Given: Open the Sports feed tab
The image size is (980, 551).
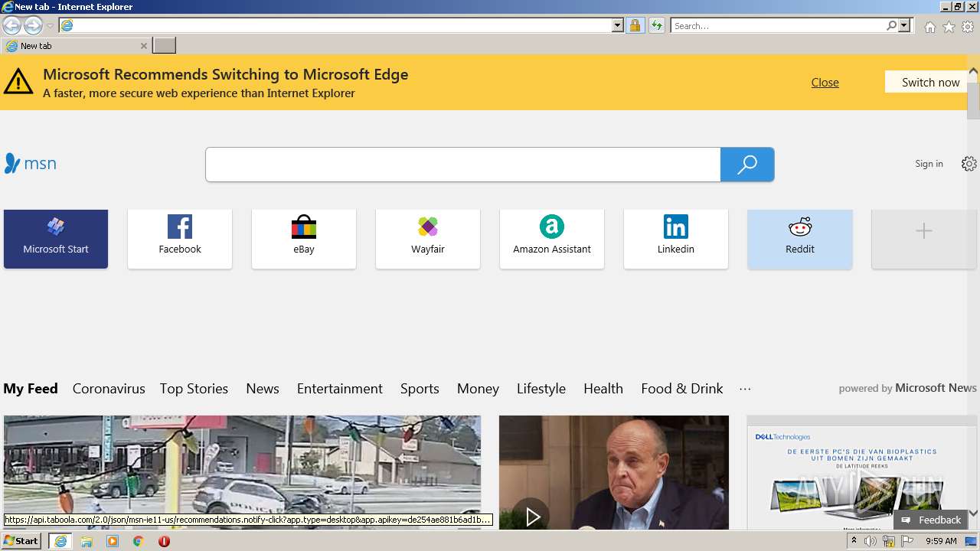Looking at the screenshot, I should click(420, 389).
